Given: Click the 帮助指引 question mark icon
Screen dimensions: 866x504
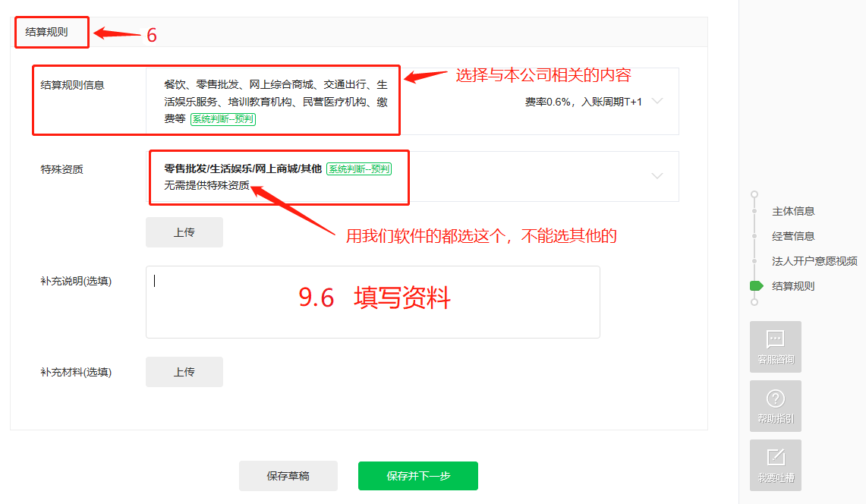Looking at the screenshot, I should tap(775, 398).
